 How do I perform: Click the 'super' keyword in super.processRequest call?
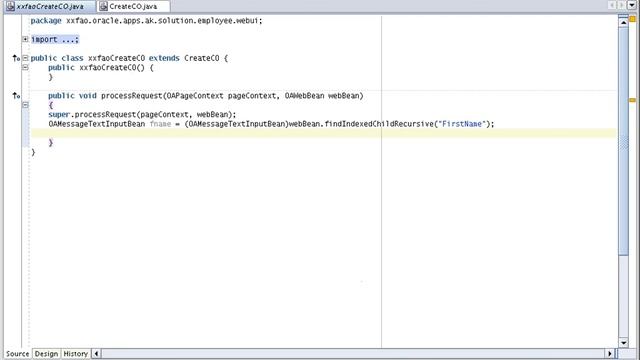coord(59,115)
